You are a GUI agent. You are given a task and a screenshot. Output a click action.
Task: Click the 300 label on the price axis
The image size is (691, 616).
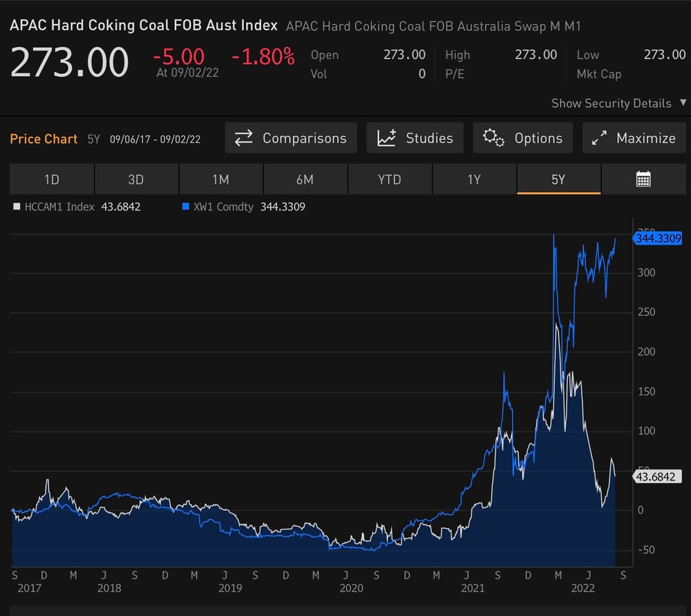646,272
